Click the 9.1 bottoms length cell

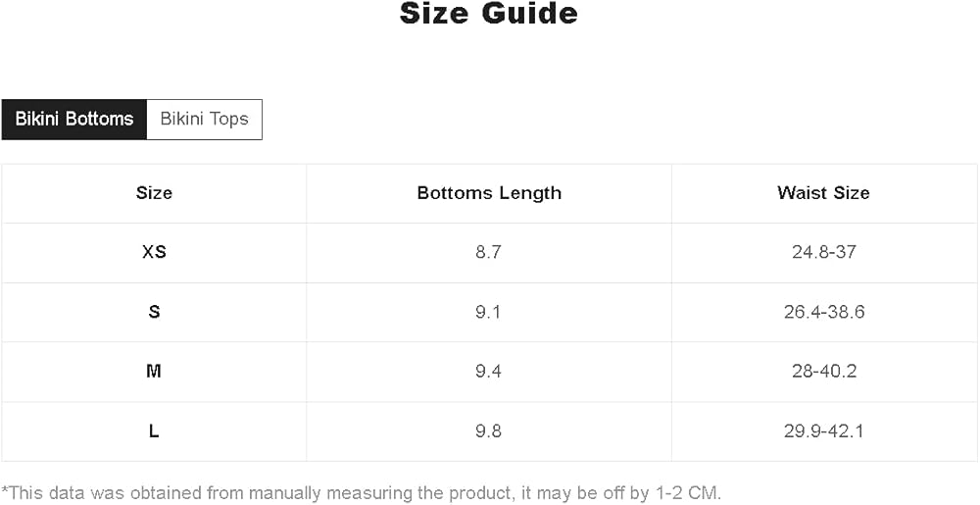tap(488, 312)
